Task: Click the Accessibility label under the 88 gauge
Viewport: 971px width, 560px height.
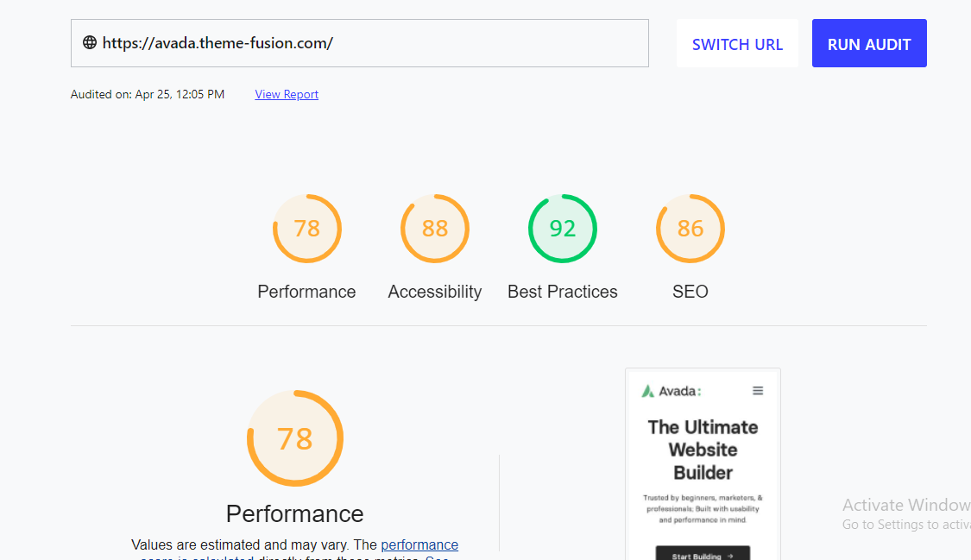Action: pos(435,292)
